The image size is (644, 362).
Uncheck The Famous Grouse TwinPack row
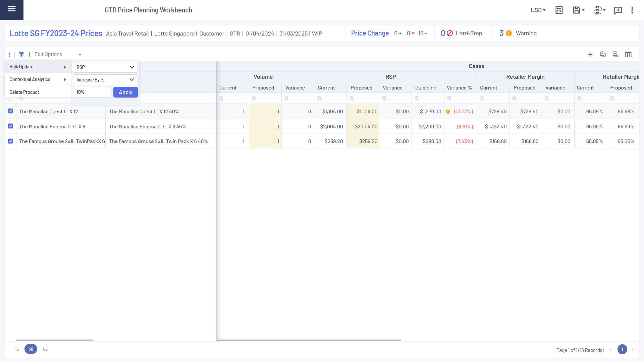click(x=10, y=141)
